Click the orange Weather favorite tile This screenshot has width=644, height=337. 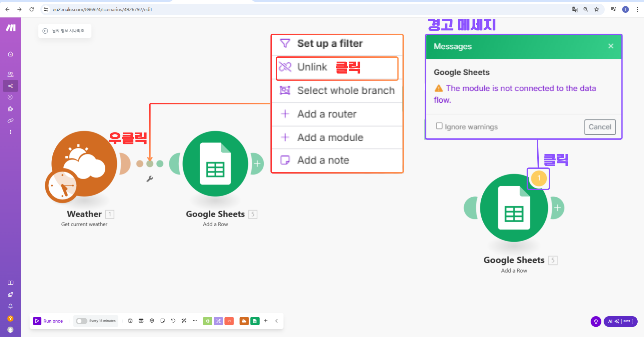point(244,321)
